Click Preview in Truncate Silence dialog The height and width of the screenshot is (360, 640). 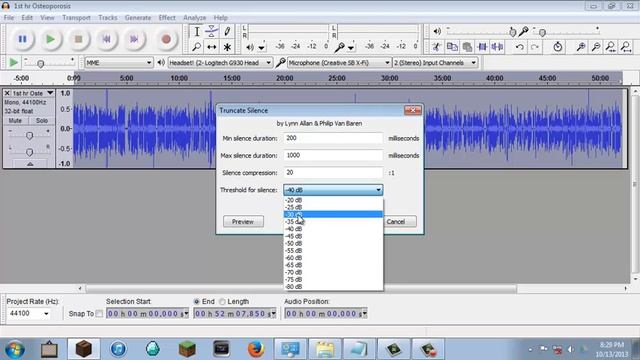[x=243, y=222]
